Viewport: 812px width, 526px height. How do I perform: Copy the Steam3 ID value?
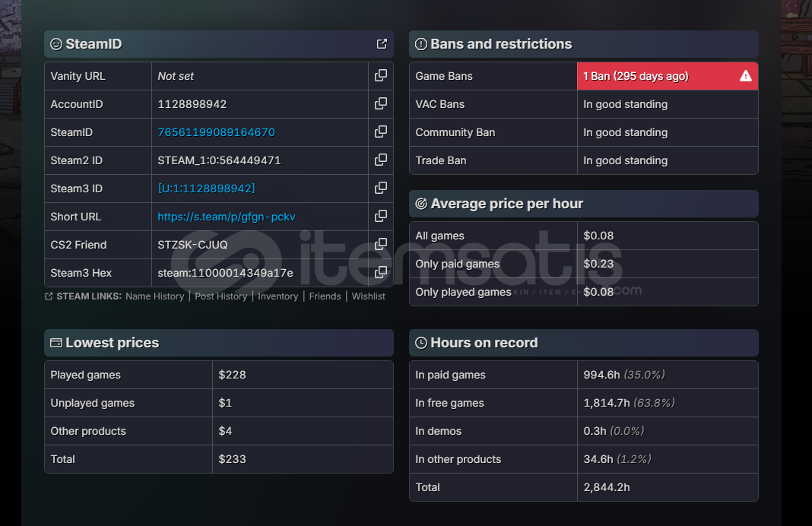point(381,189)
